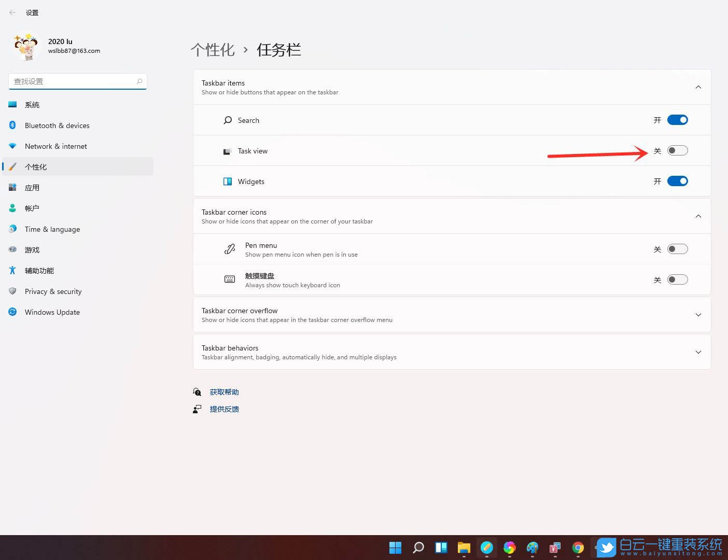Open the Start menu from the taskbar
The image size is (728, 560).
[395, 547]
